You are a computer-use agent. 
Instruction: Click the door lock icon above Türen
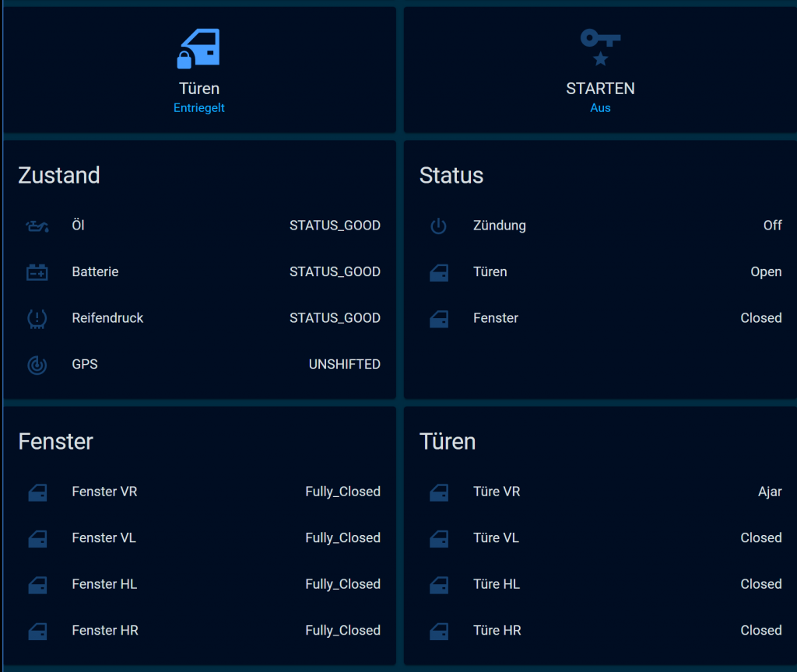click(x=198, y=49)
